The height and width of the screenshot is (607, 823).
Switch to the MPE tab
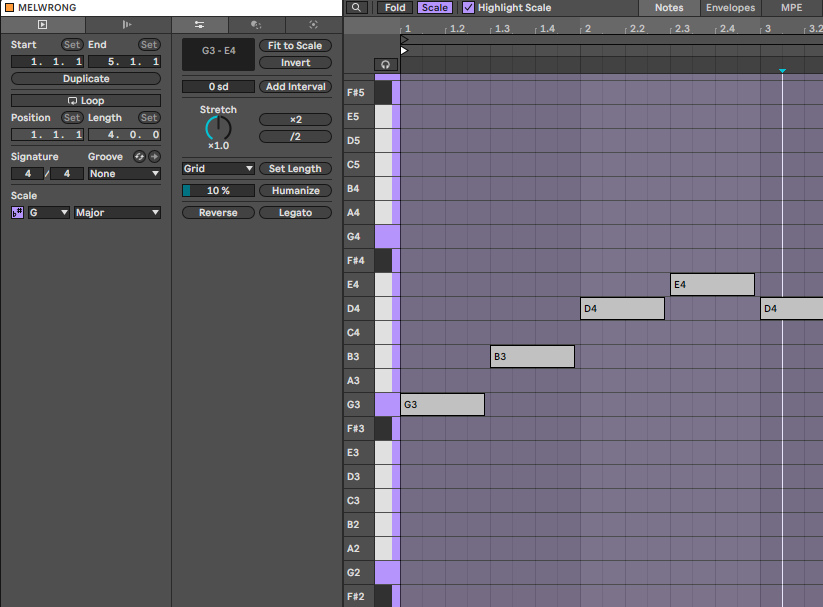point(792,7)
